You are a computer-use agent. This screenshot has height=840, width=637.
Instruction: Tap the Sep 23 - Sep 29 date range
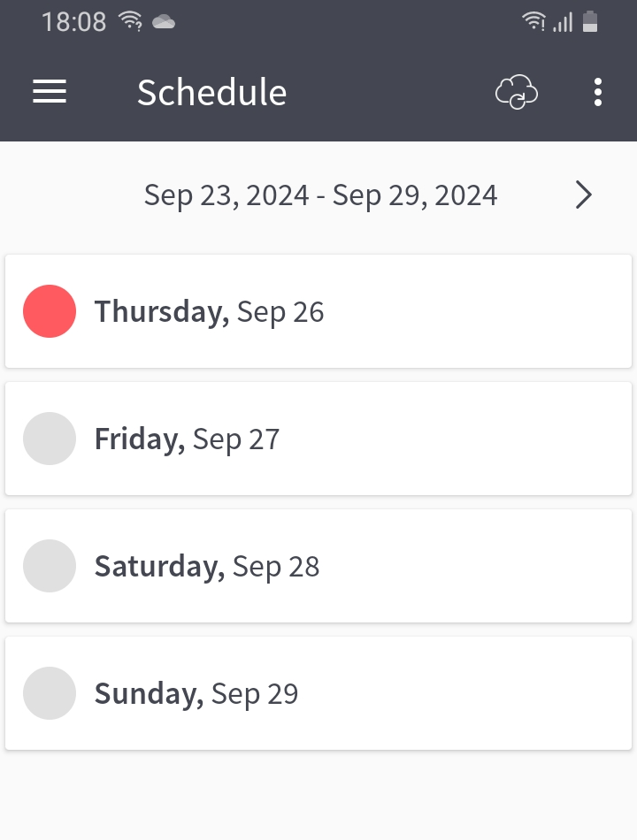320,195
